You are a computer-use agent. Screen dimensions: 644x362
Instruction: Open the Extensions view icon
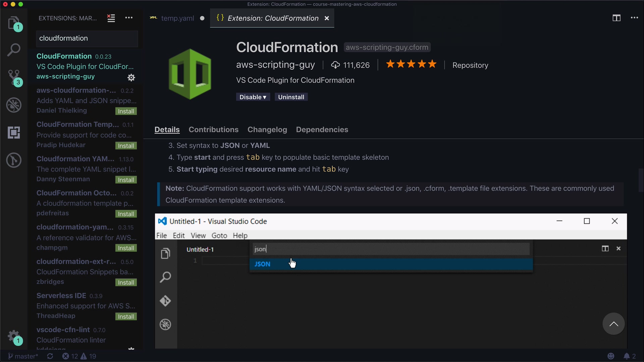[x=14, y=133]
